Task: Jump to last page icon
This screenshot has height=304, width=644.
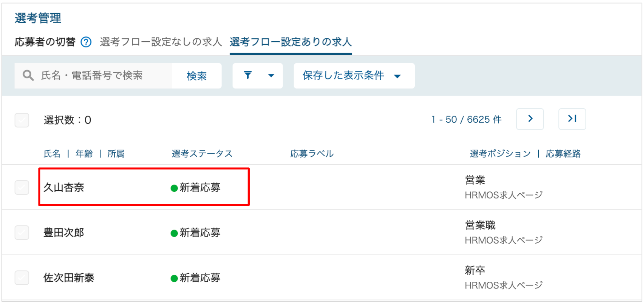Action: pyautogui.click(x=572, y=119)
